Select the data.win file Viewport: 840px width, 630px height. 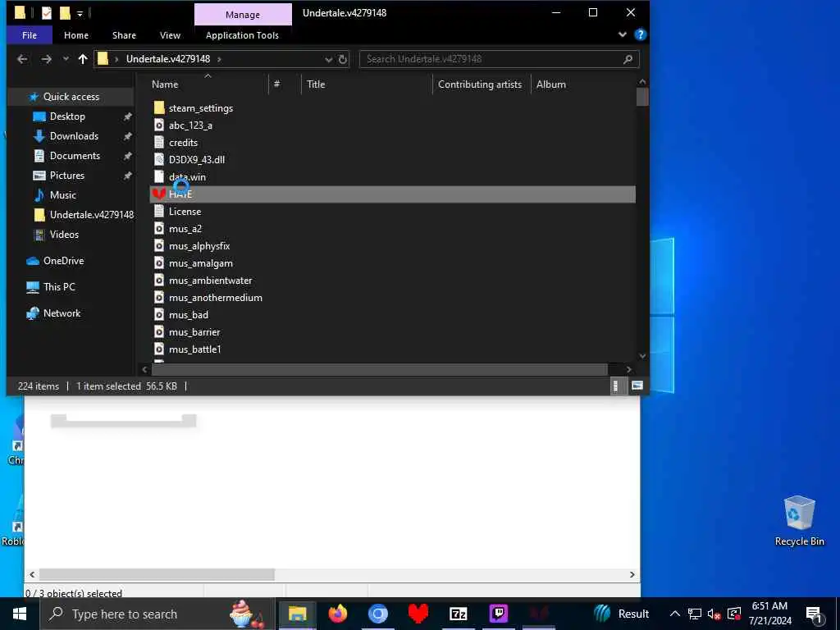click(187, 177)
